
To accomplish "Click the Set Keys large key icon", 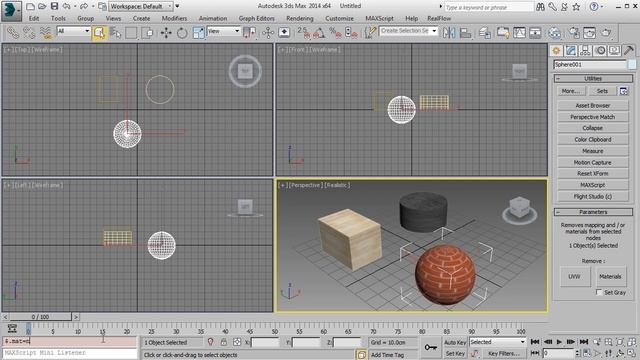I will pos(431,347).
